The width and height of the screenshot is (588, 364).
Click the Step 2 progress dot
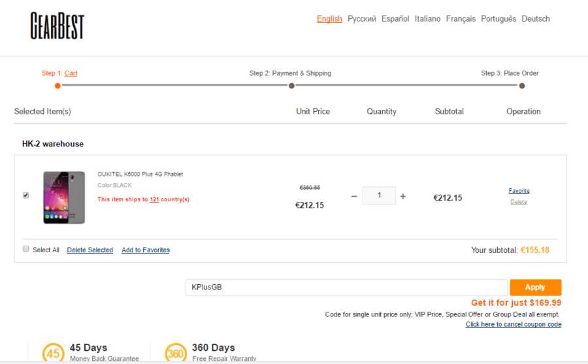[x=291, y=86]
